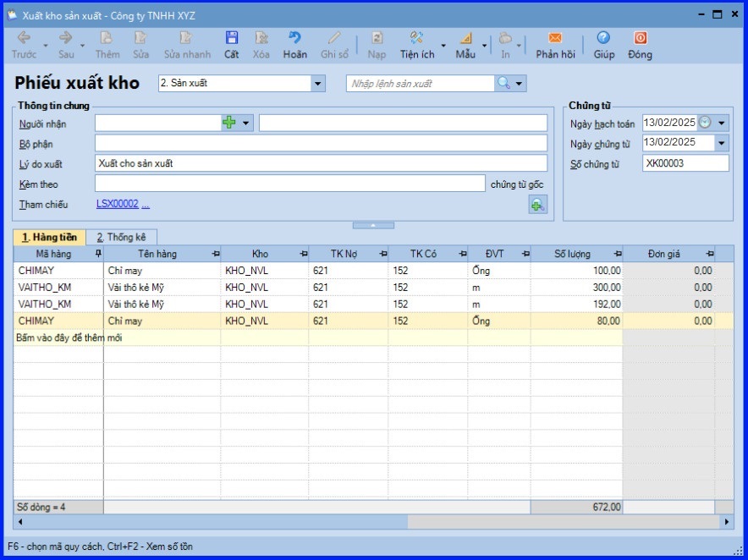Open the Tiện ích utilities tool
The height and width of the screenshot is (560, 748).
click(416, 39)
